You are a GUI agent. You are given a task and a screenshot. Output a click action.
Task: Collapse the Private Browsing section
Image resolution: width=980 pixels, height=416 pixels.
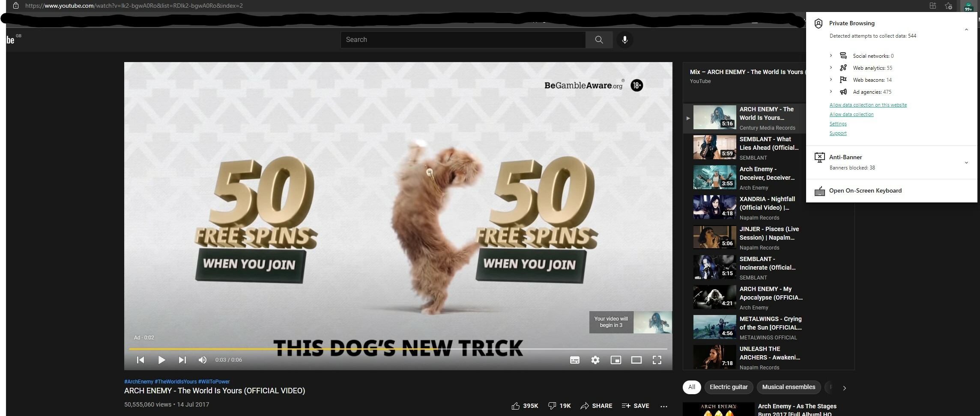pyautogui.click(x=966, y=30)
